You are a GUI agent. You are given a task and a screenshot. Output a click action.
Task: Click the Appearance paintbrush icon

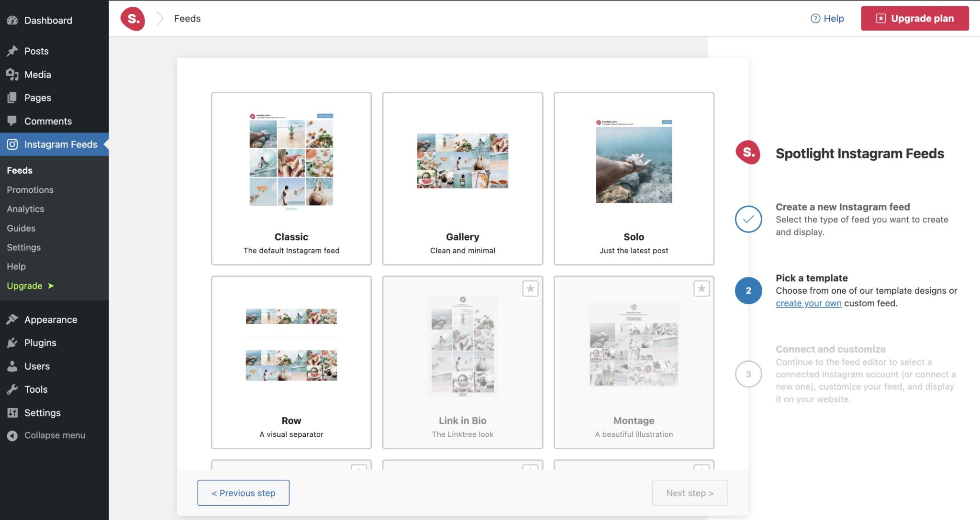(x=12, y=319)
